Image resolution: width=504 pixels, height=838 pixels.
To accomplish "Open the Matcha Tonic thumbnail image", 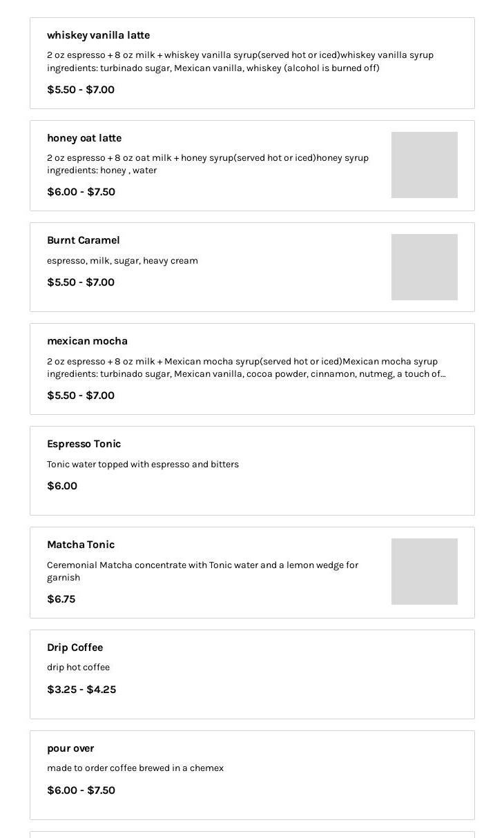I will point(424,572).
